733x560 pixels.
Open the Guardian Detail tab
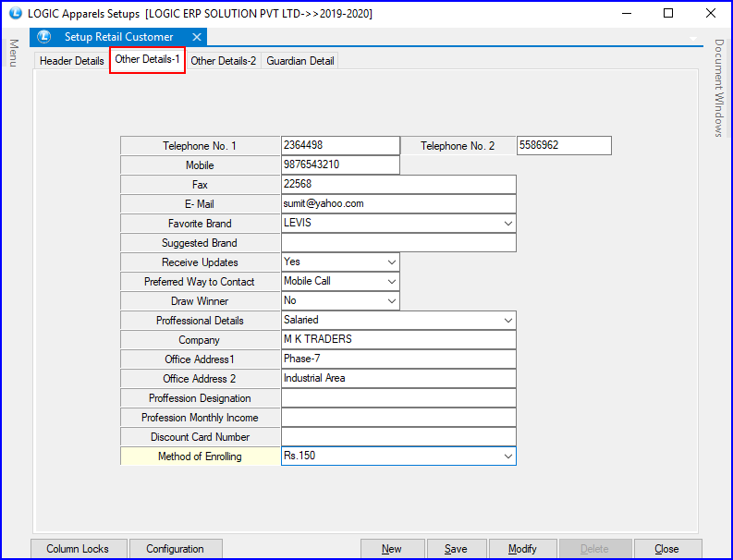tap(300, 61)
